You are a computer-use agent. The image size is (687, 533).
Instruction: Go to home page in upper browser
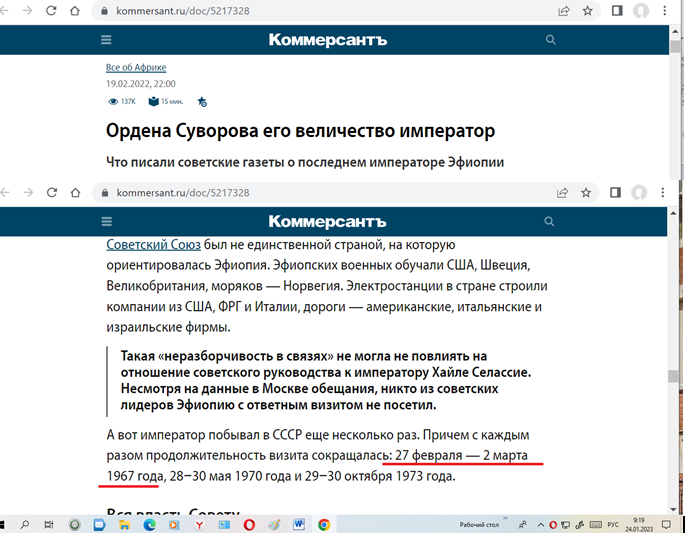pyautogui.click(x=75, y=11)
